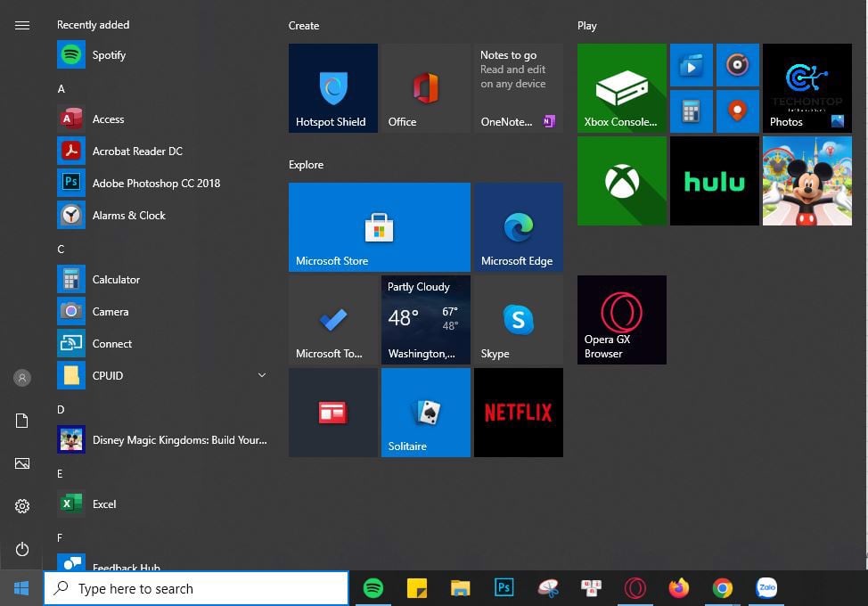Click the 'Play' tile group heading

[x=586, y=26]
